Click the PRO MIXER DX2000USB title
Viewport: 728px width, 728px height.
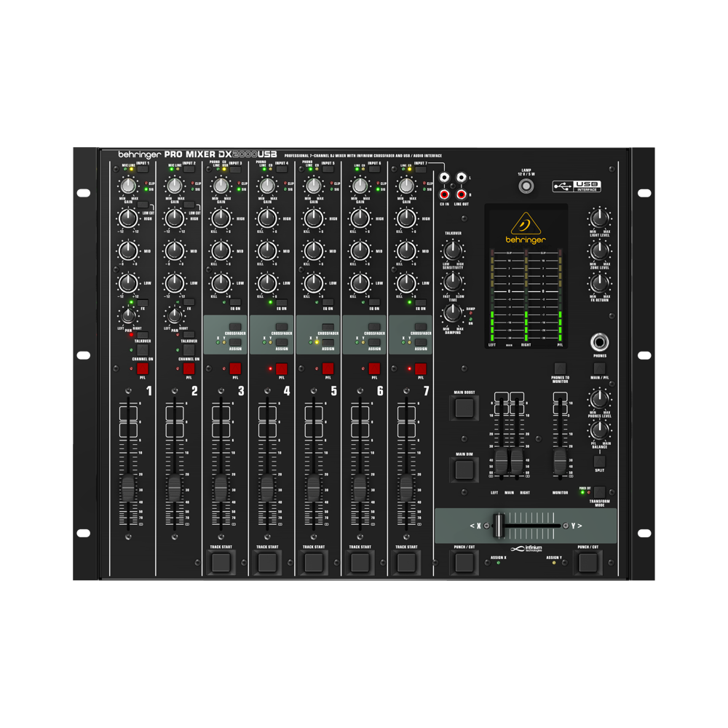[221, 154]
